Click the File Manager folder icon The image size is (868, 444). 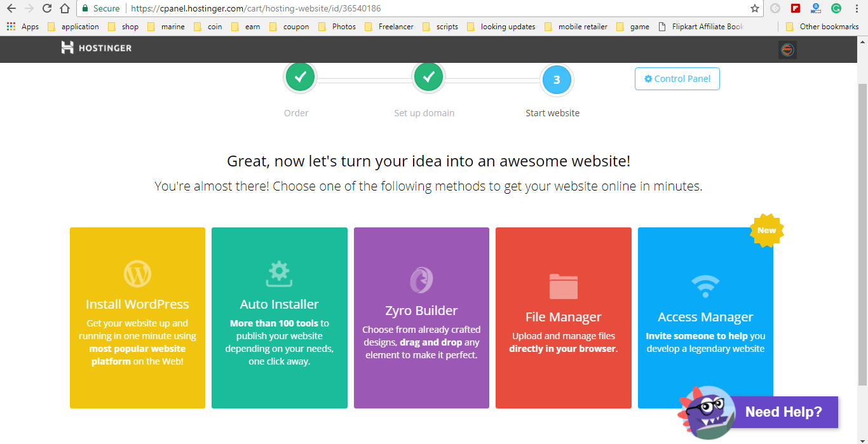563,286
